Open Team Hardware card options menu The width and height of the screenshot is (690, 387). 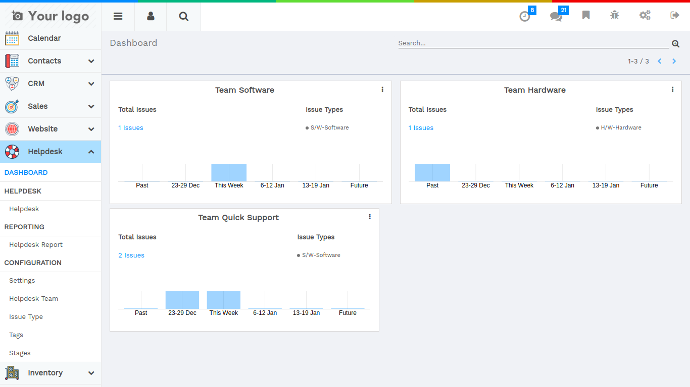(672, 90)
